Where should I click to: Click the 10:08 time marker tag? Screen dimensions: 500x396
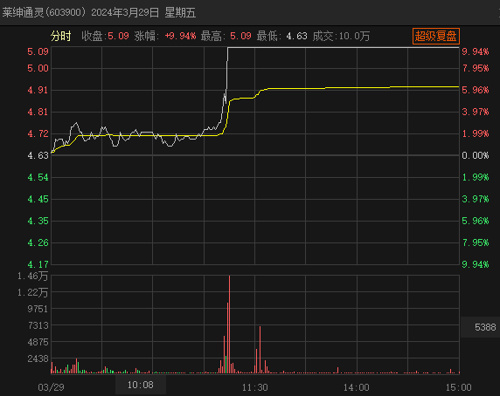140,385
